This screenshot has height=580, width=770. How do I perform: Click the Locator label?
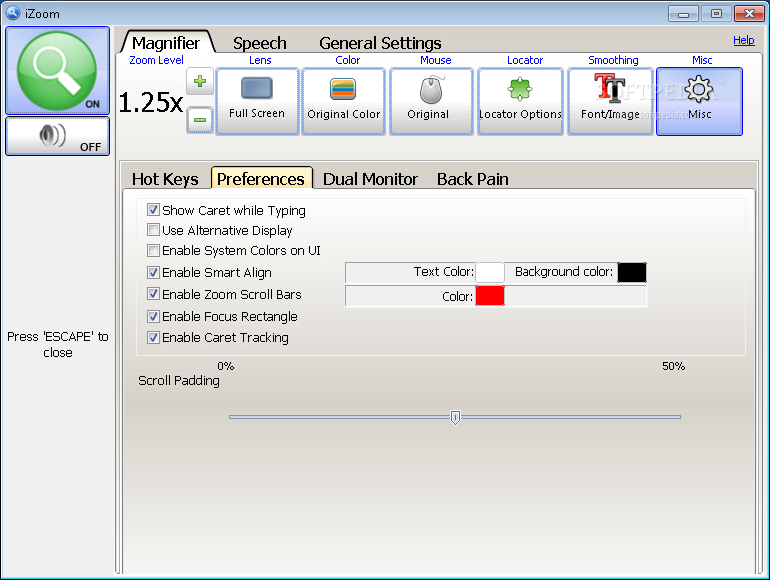point(525,60)
